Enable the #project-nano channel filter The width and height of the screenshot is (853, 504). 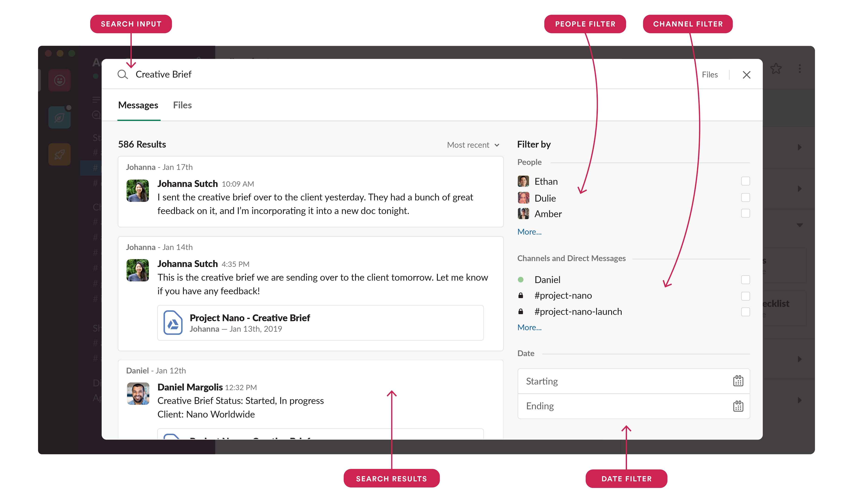tap(746, 295)
